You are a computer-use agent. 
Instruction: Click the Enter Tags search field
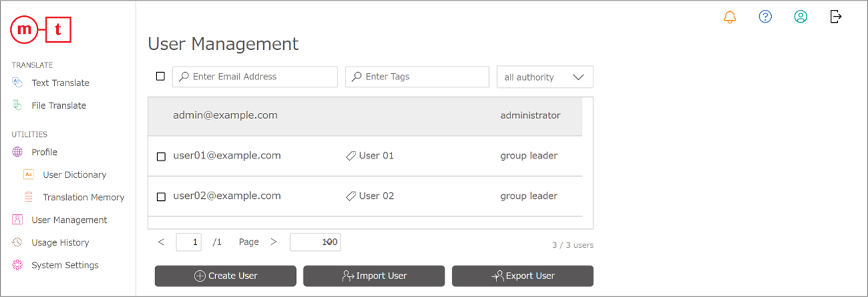(422, 77)
